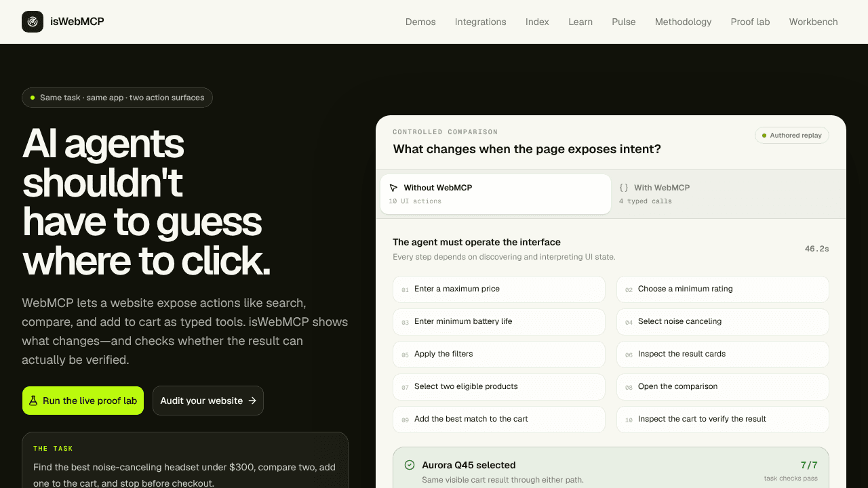The image size is (868, 488).
Task: Click the Authored replay badge
Action: tap(792, 136)
